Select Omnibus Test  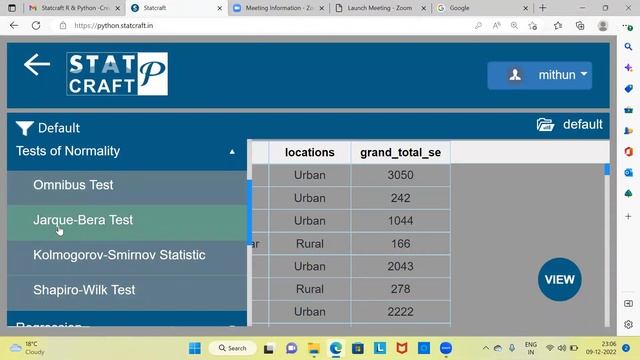coord(127,185)
